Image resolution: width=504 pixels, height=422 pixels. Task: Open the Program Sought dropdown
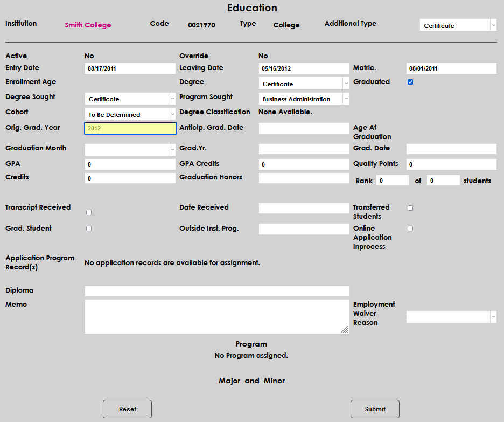[x=304, y=99]
